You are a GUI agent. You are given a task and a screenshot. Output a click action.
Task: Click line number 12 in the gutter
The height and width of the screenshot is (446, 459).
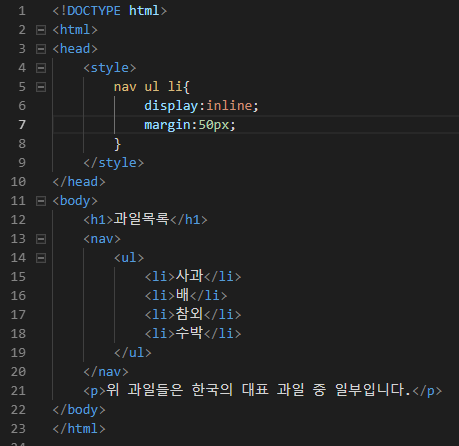tap(18, 220)
